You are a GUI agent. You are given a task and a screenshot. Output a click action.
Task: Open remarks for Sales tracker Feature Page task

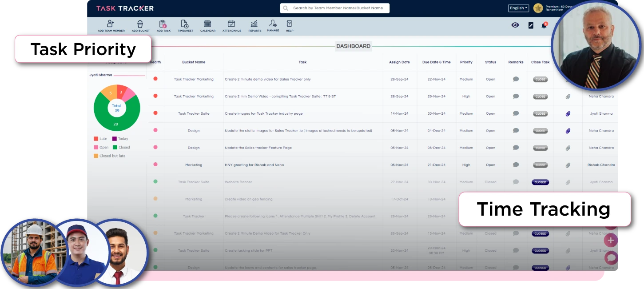click(516, 148)
